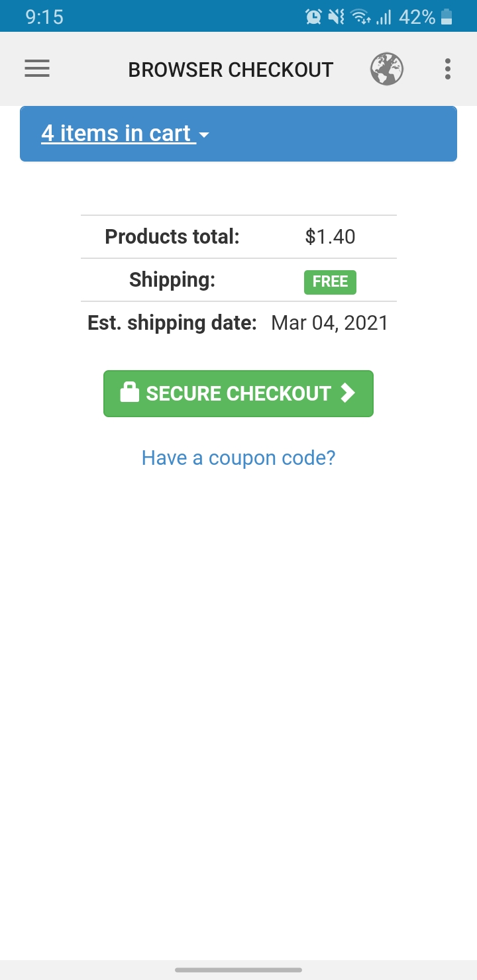Tap the blue cart summary bar
Image resolution: width=477 pixels, height=980 pixels.
[331, 134]
